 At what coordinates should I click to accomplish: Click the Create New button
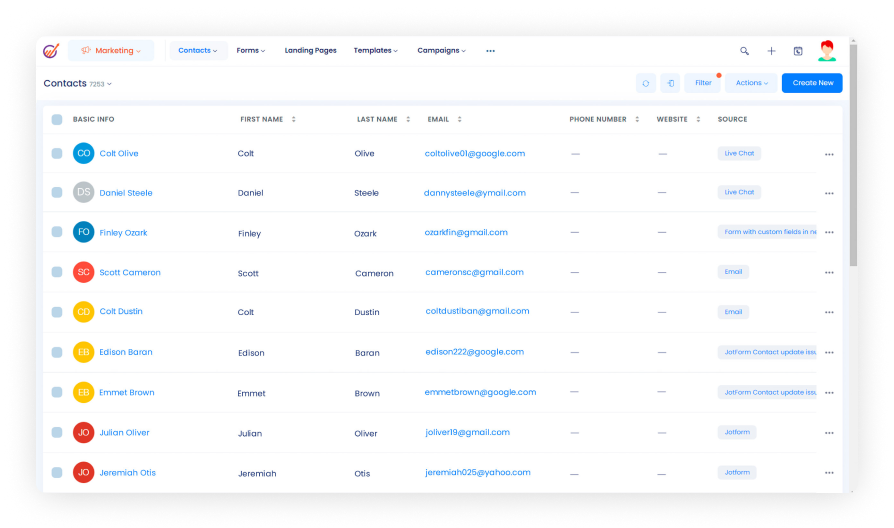[x=812, y=83]
